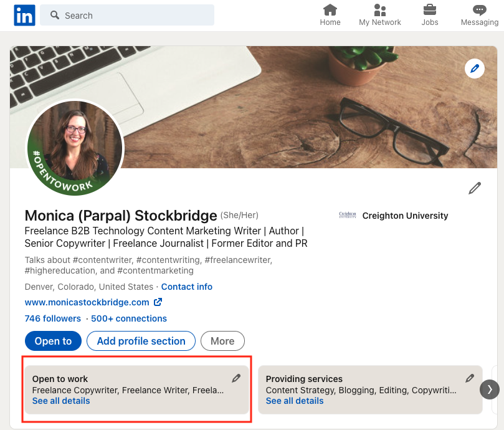Screen dimensions: 504x430
Task: View 746 followers
Action: pyautogui.click(x=53, y=318)
